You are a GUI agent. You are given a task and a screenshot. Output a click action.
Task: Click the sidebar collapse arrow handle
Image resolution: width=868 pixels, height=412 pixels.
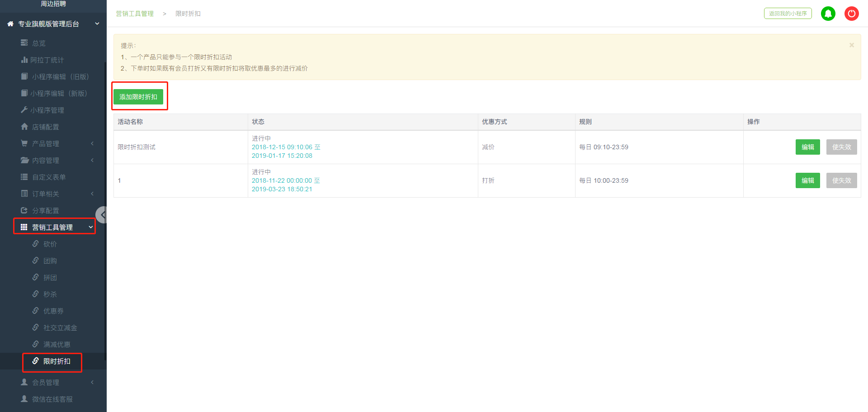tap(102, 215)
